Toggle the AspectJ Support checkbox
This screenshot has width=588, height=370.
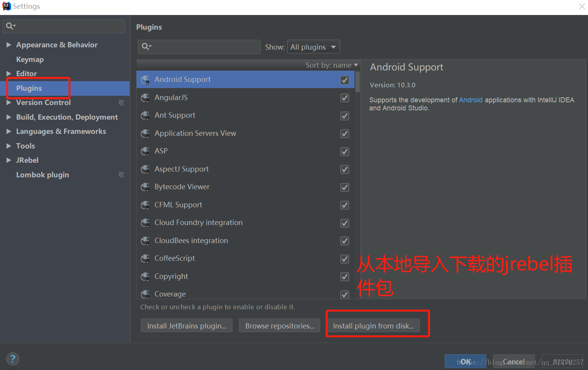tap(345, 170)
